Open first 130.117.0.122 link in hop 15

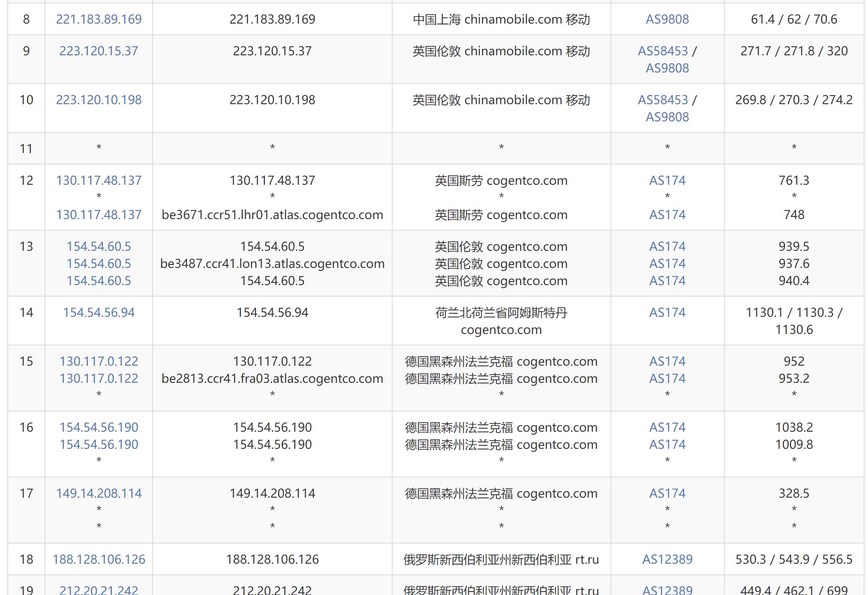pyautogui.click(x=99, y=361)
